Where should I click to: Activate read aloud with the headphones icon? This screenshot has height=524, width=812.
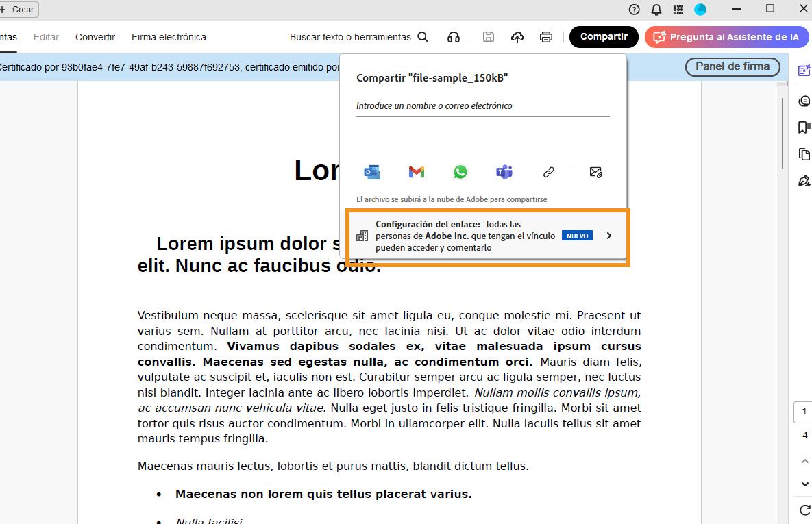click(454, 37)
